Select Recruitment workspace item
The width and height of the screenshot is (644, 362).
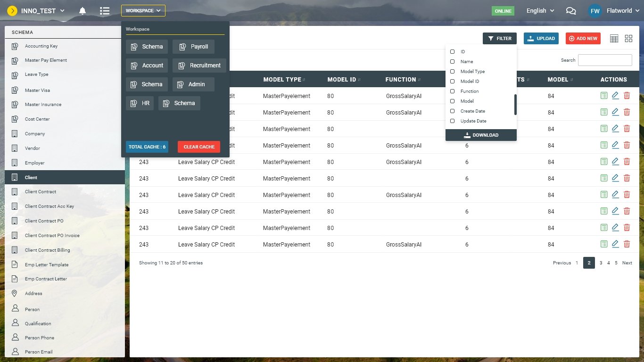click(199, 66)
